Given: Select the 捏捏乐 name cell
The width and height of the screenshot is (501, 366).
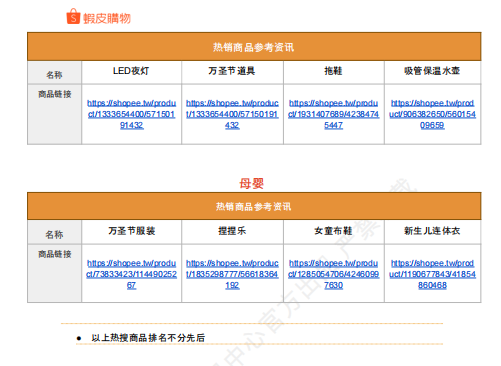Looking at the screenshot, I should pyautogui.click(x=232, y=232).
